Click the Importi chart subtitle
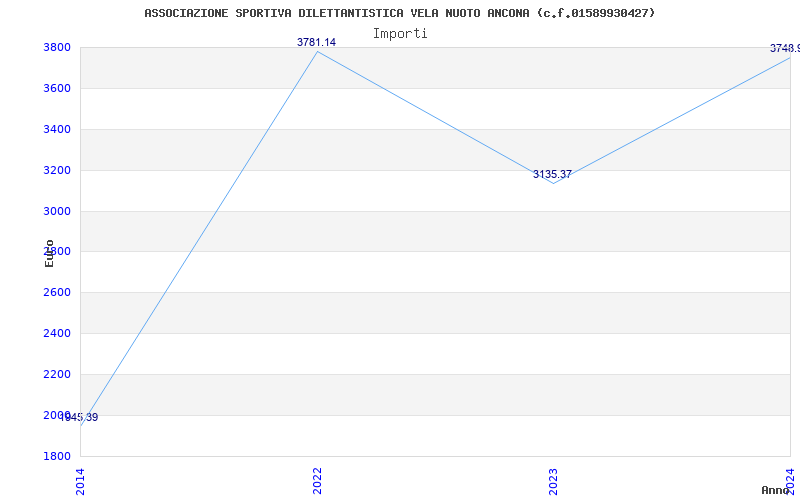Viewport: 800px width, 500px height. tap(400, 34)
